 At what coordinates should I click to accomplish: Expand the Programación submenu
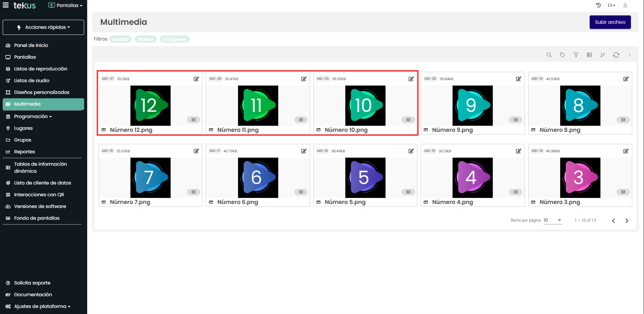[33, 116]
